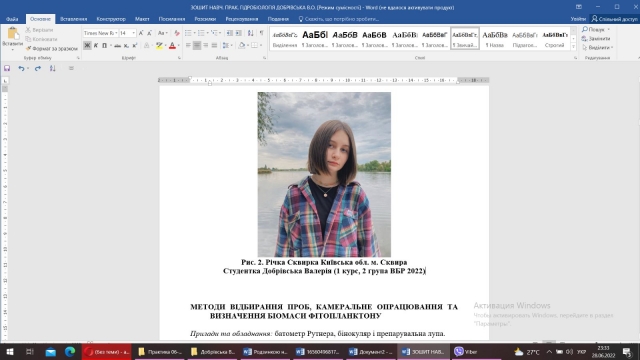Switch to the Посилання tab
The height and width of the screenshot is (360, 640).
(x=172, y=19)
